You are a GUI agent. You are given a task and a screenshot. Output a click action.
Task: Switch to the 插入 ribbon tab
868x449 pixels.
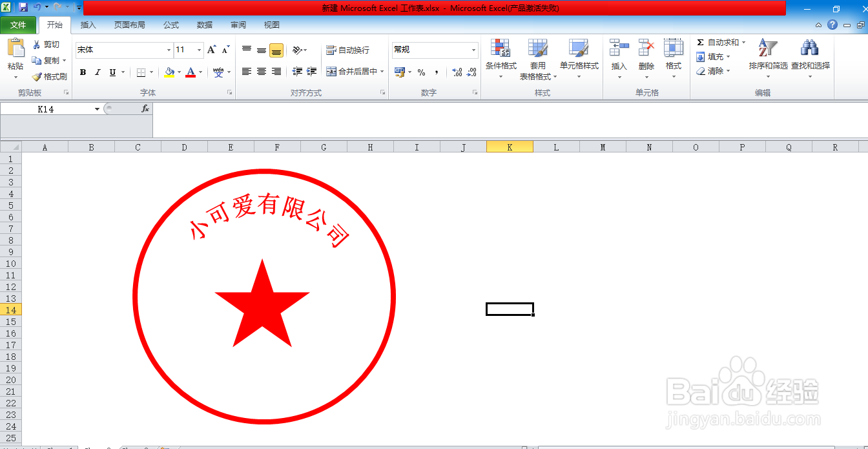click(x=88, y=25)
